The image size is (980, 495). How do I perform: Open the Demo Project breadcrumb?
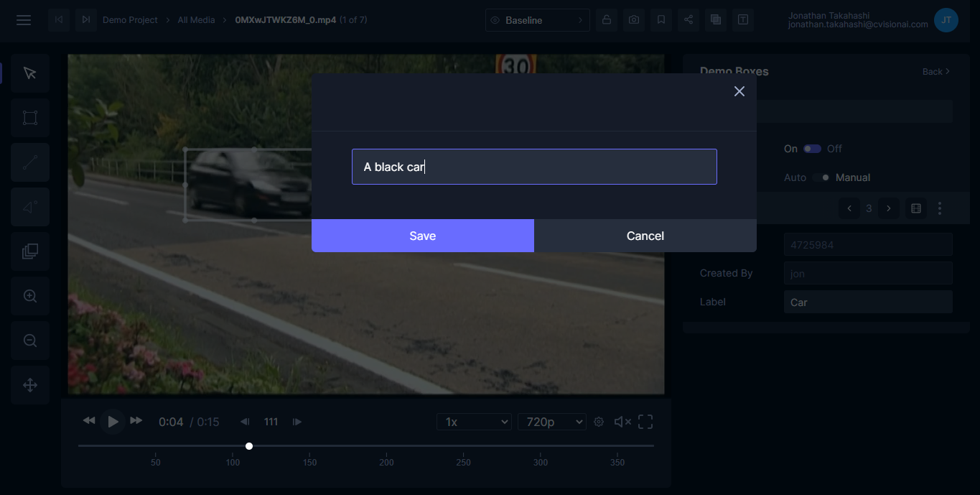(x=130, y=20)
